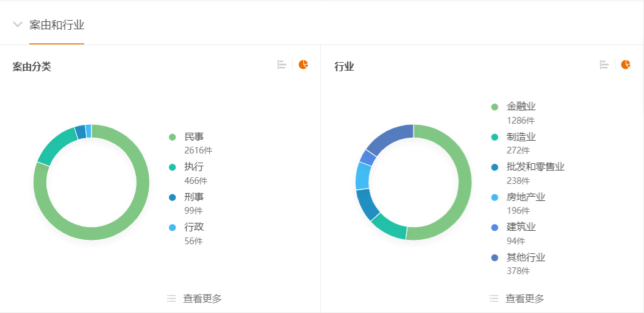Toggle 执行 legend entry
The height and width of the screenshot is (313, 644).
click(x=194, y=167)
